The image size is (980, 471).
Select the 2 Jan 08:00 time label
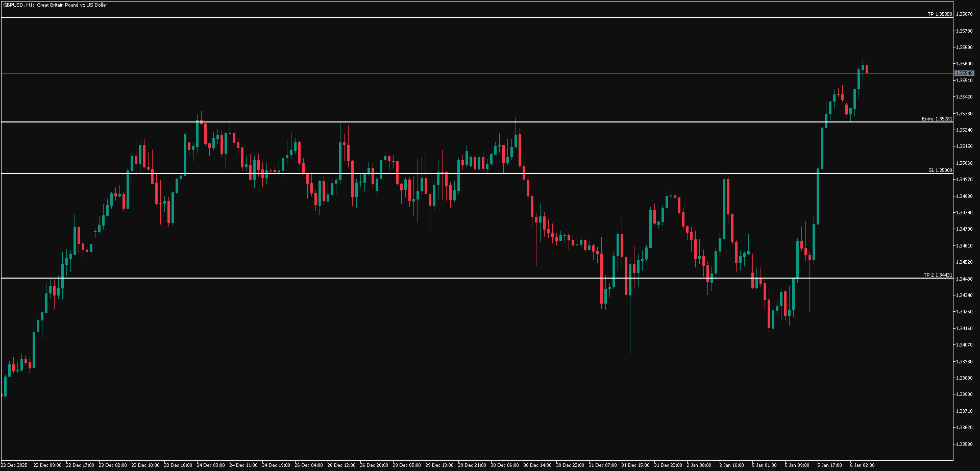click(x=699, y=465)
